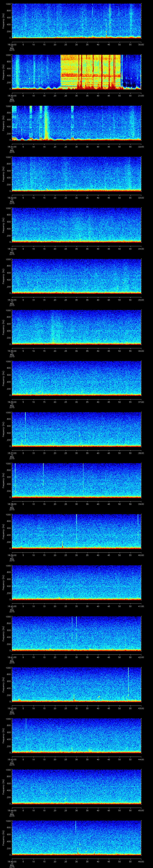
Task: Select the 18:38:00 start time label
Action: click(12, 504)
